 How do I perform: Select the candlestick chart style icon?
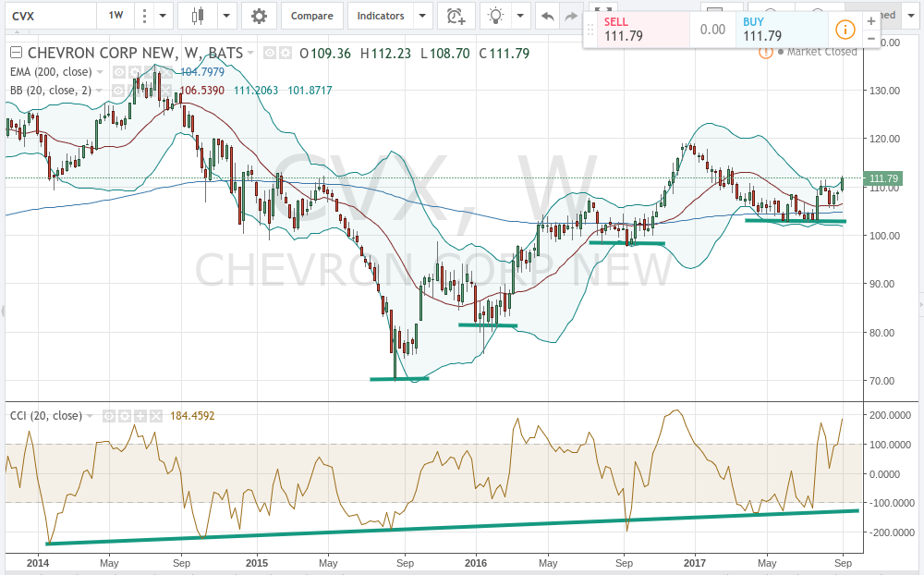[x=198, y=16]
